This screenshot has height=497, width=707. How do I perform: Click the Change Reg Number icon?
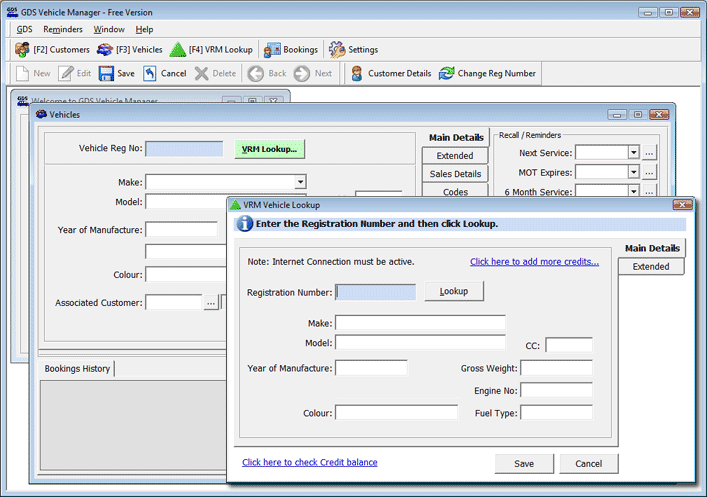coord(446,73)
